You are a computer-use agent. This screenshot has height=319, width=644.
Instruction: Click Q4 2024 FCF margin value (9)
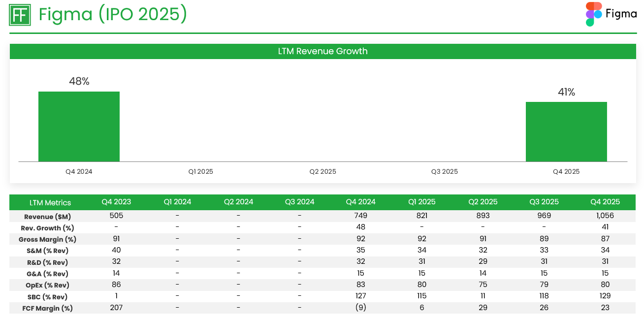pyautogui.click(x=360, y=308)
